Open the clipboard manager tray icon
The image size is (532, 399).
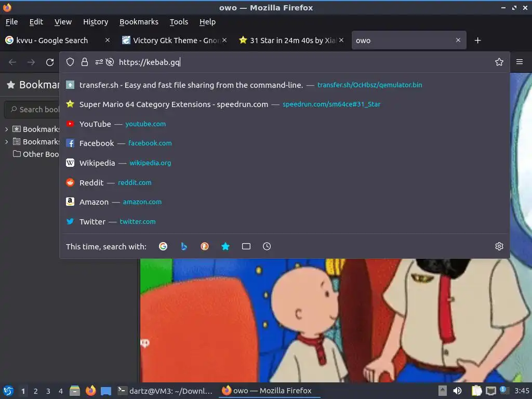pos(476,391)
